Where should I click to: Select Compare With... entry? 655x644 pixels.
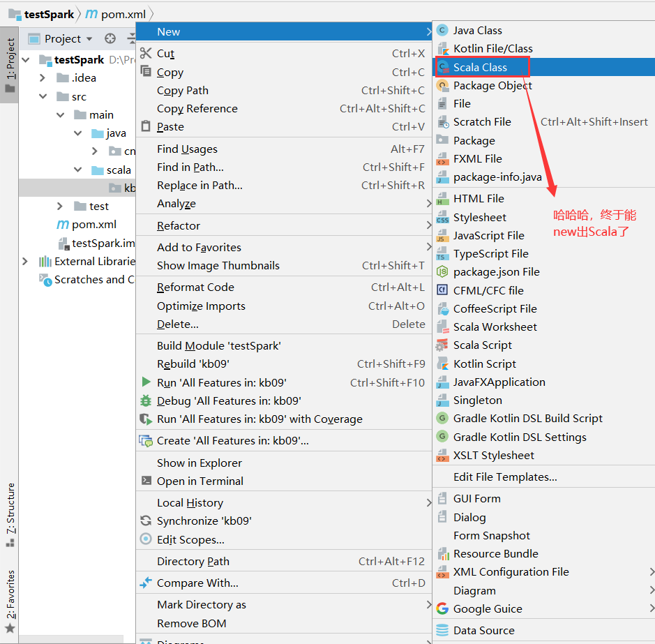pos(284,583)
